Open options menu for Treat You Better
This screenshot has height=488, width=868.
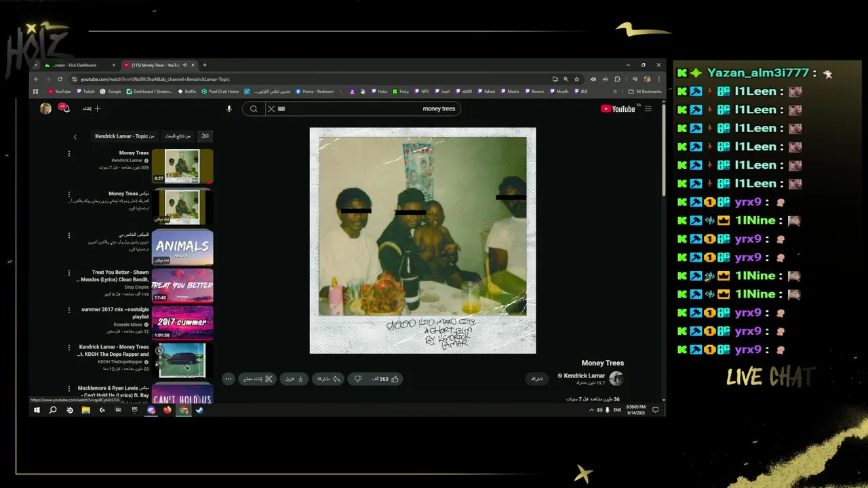(x=68, y=273)
